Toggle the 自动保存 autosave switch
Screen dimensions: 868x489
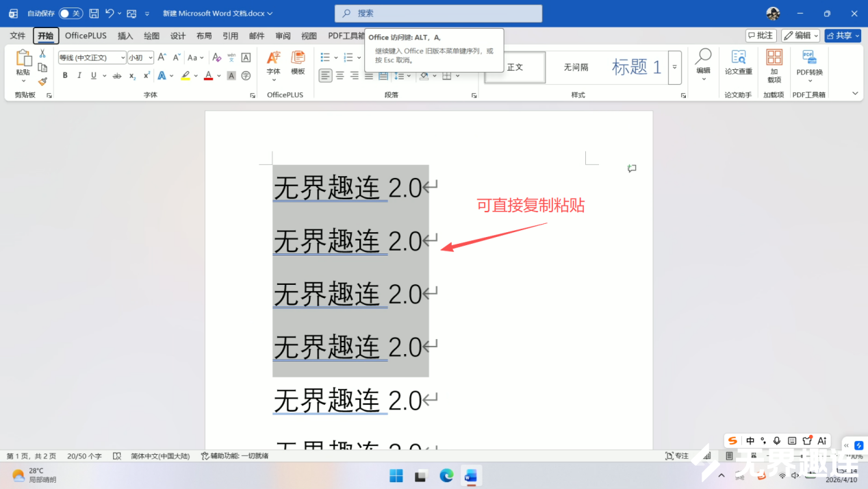click(x=71, y=13)
